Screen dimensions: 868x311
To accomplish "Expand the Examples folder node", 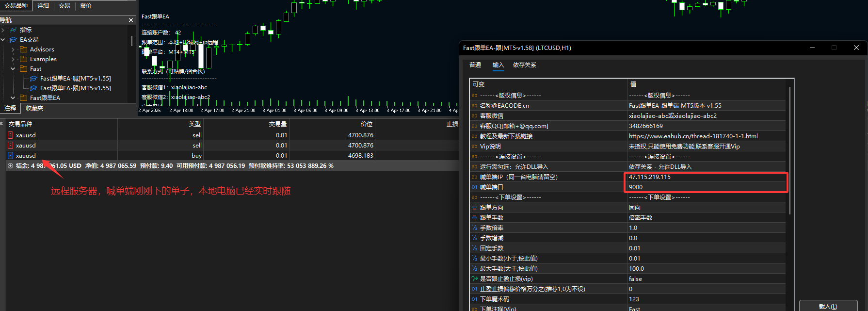I will point(13,59).
